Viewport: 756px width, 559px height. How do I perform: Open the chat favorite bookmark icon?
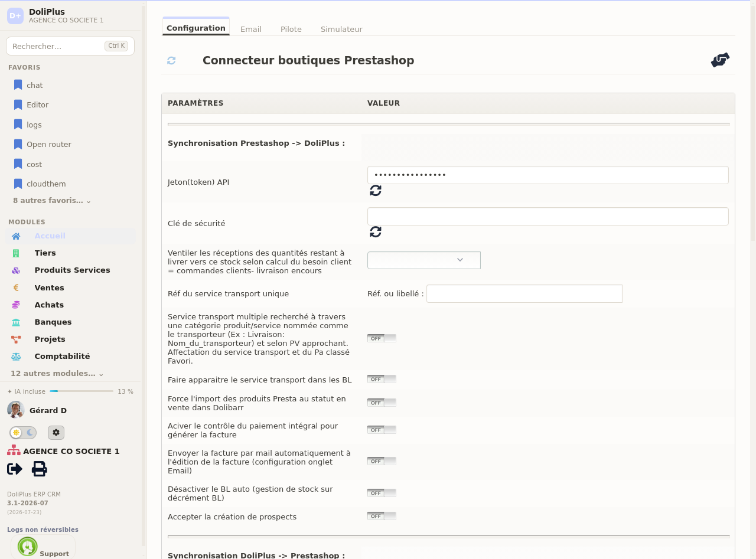(x=18, y=85)
